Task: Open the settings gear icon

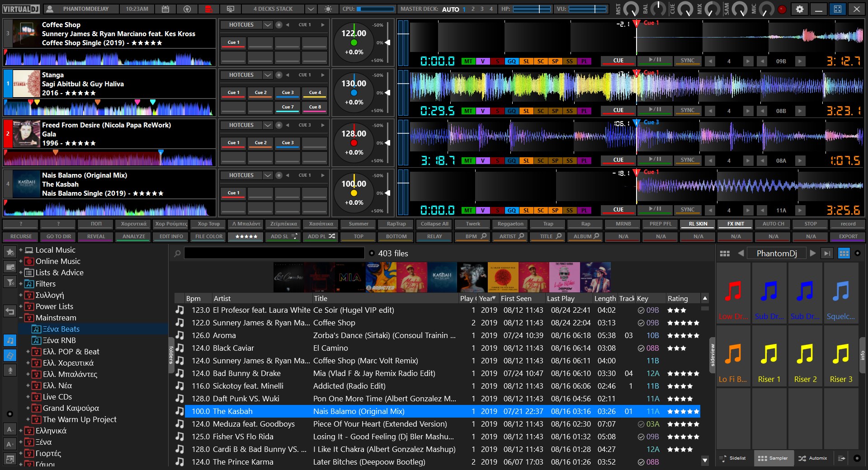Action: pyautogui.click(x=800, y=9)
